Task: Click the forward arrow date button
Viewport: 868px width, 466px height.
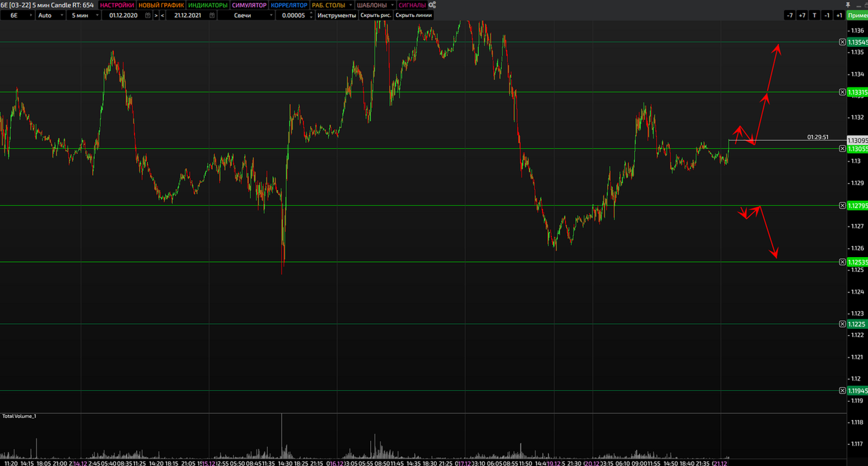Action: click(x=156, y=15)
